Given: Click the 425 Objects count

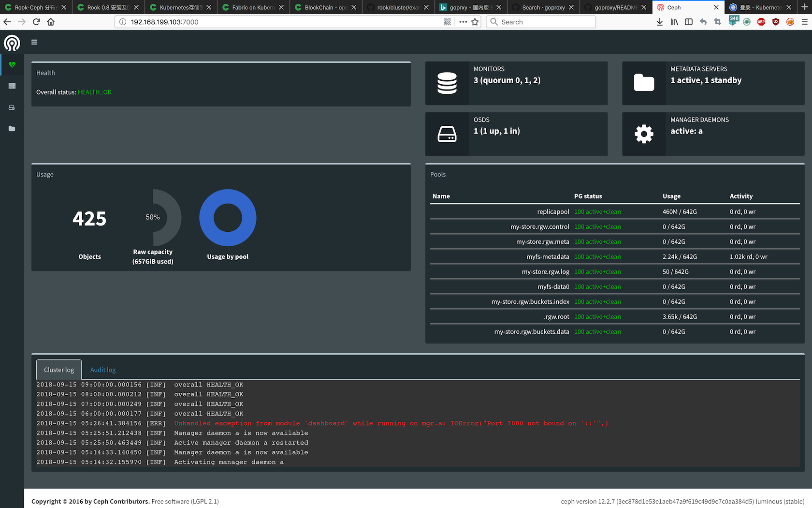Looking at the screenshot, I should coord(89,219).
